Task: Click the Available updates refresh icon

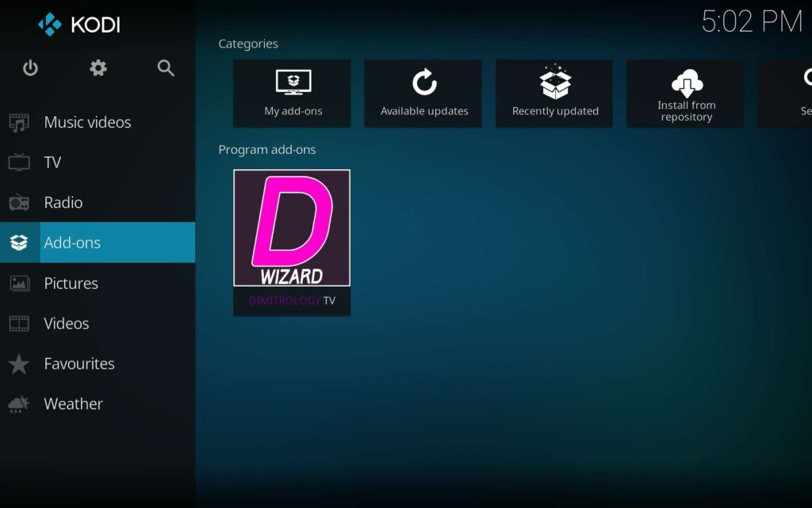Action: click(424, 82)
